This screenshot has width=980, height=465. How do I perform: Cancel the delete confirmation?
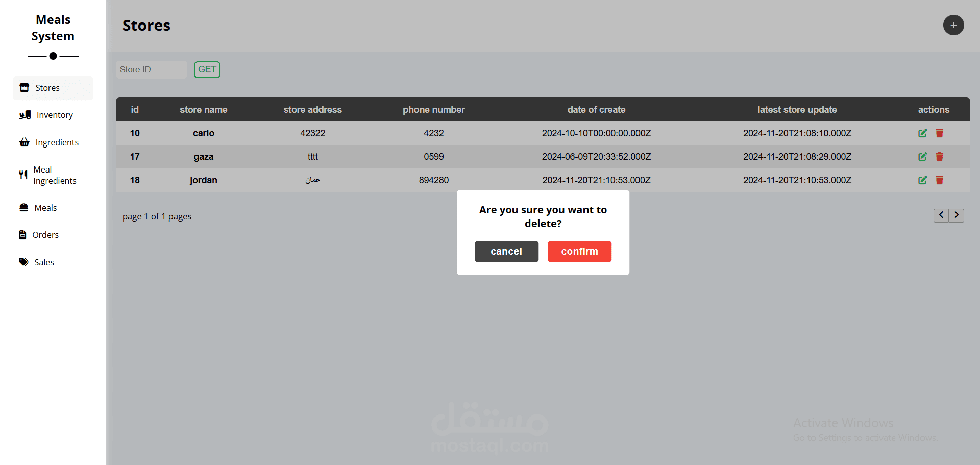(506, 252)
